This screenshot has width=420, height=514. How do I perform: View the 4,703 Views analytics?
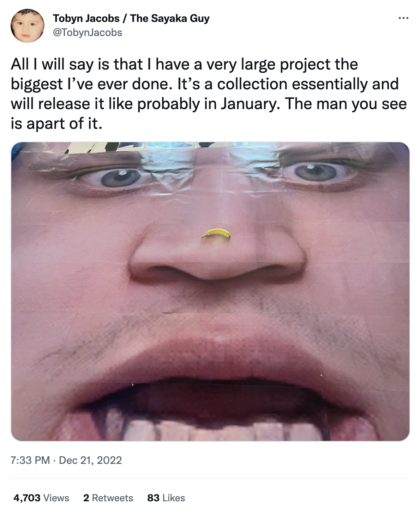pos(41,498)
